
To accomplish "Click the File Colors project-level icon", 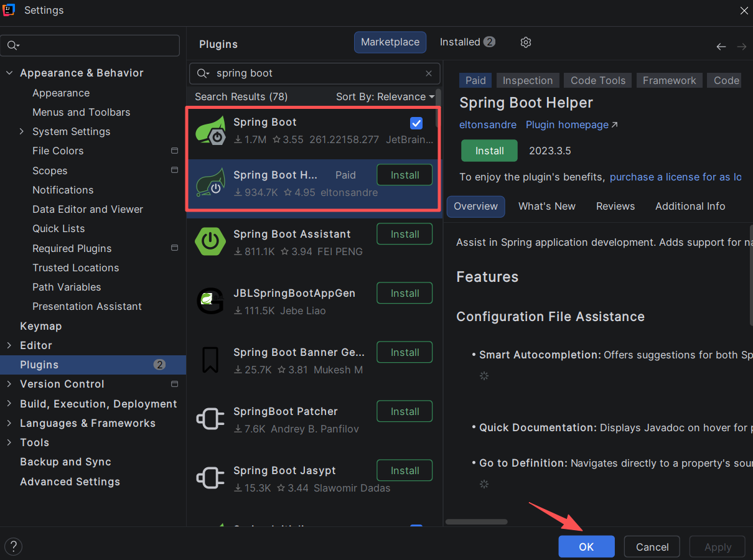I will pyautogui.click(x=174, y=151).
